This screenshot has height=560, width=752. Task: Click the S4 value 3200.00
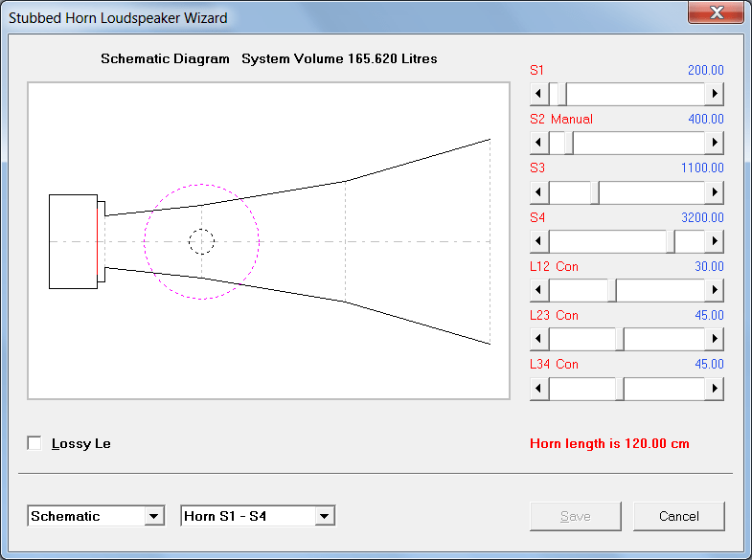702,217
